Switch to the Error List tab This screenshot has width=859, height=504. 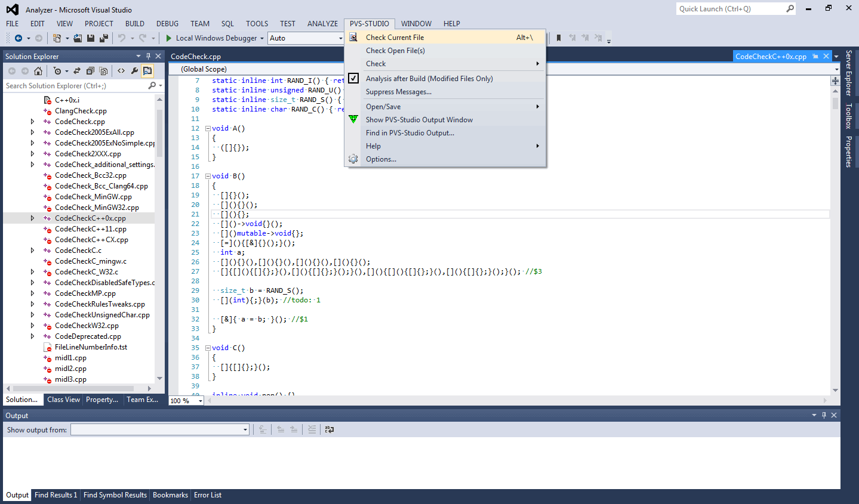tap(207, 495)
